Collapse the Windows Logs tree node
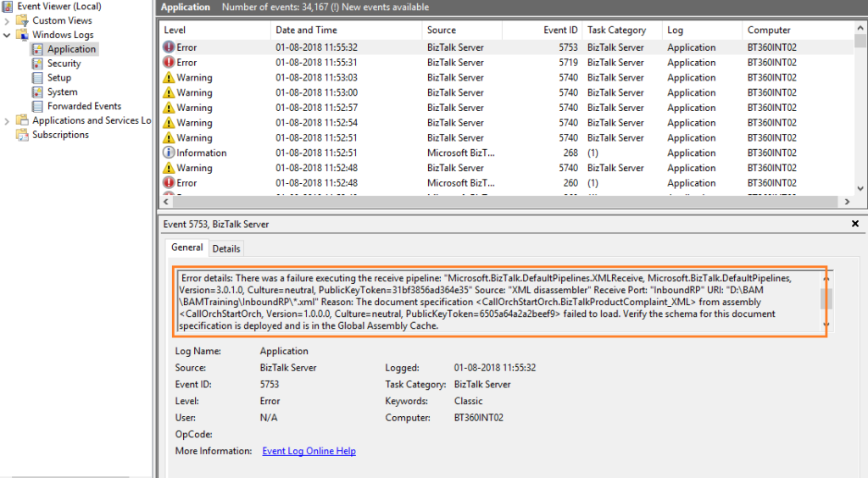 [x=7, y=35]
